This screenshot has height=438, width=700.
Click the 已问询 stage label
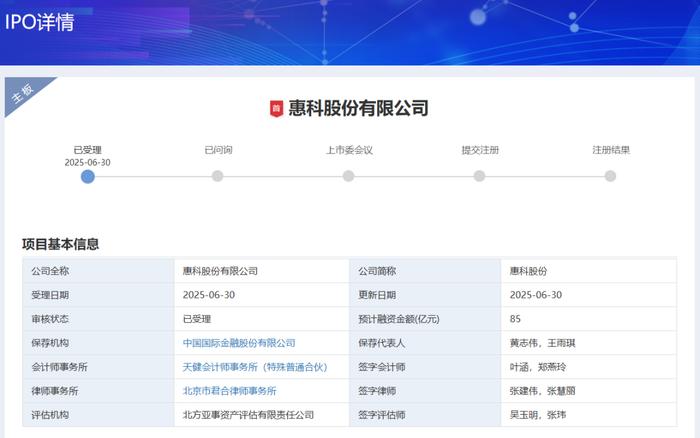pyautogui.click(x=218, y=150)
